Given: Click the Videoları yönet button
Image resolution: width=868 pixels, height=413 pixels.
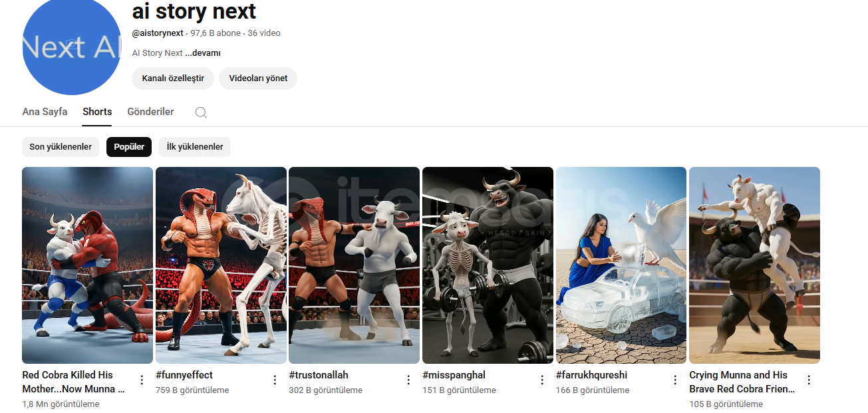Looking at the screenshot, I should 258,78.
